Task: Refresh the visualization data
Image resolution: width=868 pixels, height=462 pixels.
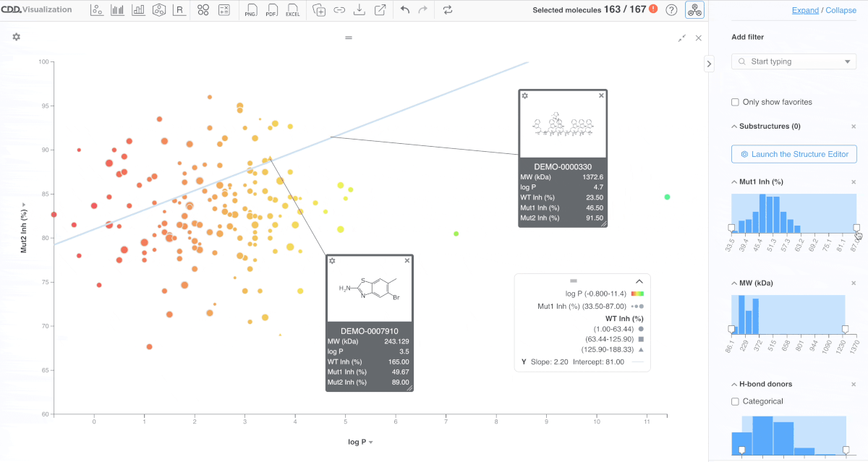Action: click(448, 10)
